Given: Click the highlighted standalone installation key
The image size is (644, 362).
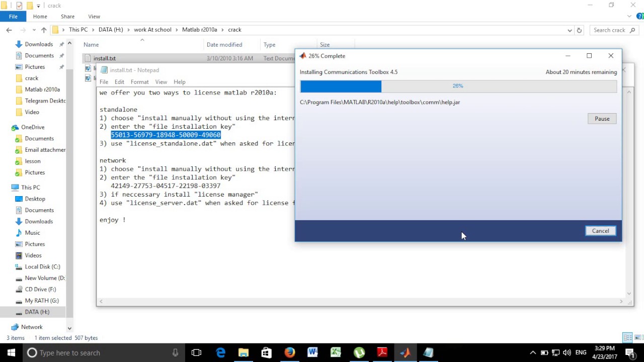Looking at the screenshot, I should coord(166,135).
